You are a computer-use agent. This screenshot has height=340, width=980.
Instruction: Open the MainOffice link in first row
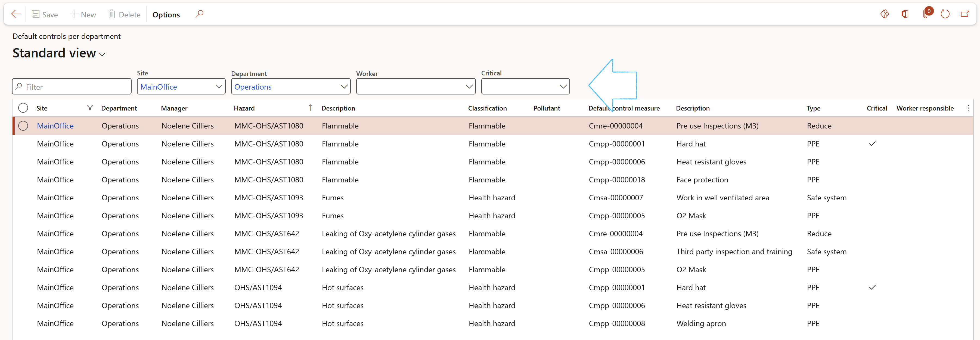click(x=55, y=126)
